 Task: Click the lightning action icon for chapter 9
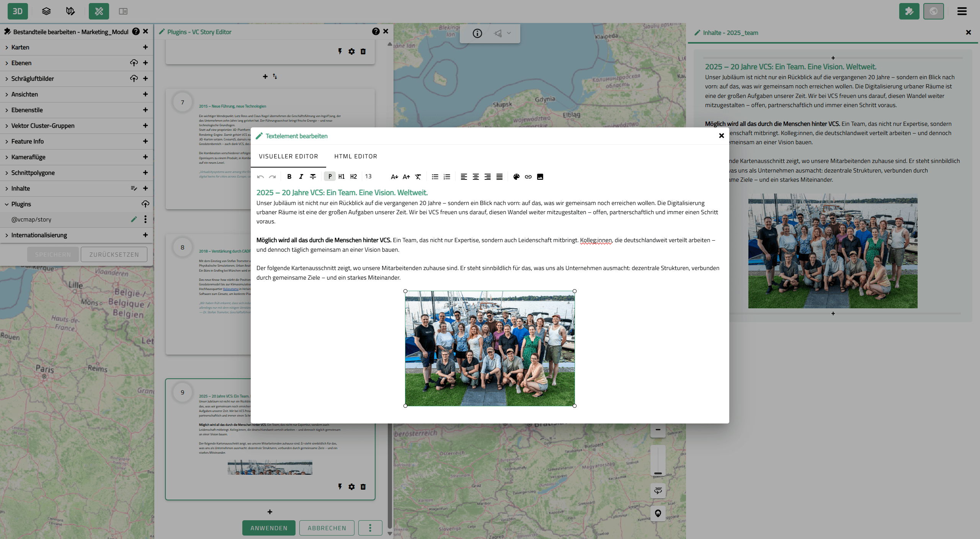point(340,487)
